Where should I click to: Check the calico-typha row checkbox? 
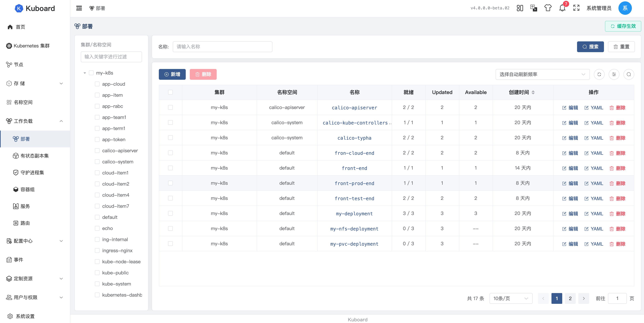click(x=170, y=138)
